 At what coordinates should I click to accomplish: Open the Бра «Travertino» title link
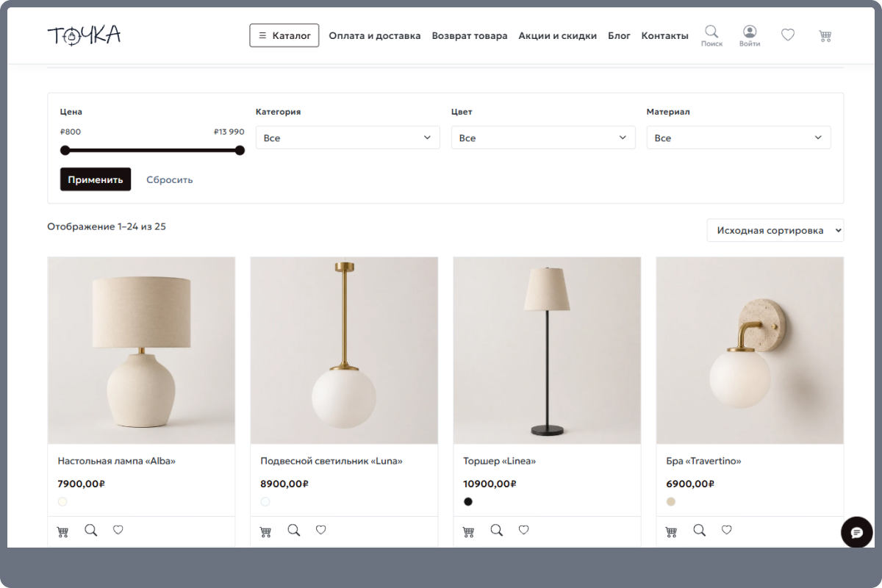click(x=703, y=461)
